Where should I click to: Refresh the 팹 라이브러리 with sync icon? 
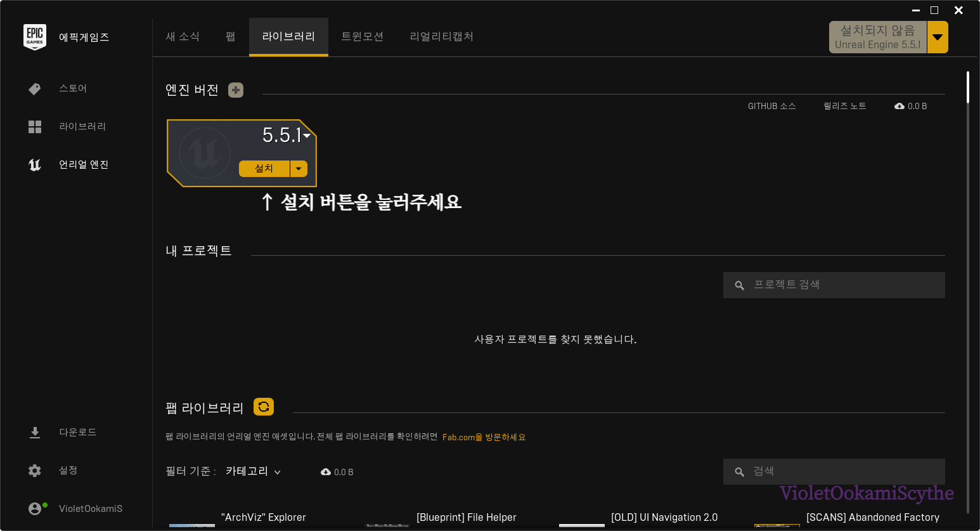point(264,407)
